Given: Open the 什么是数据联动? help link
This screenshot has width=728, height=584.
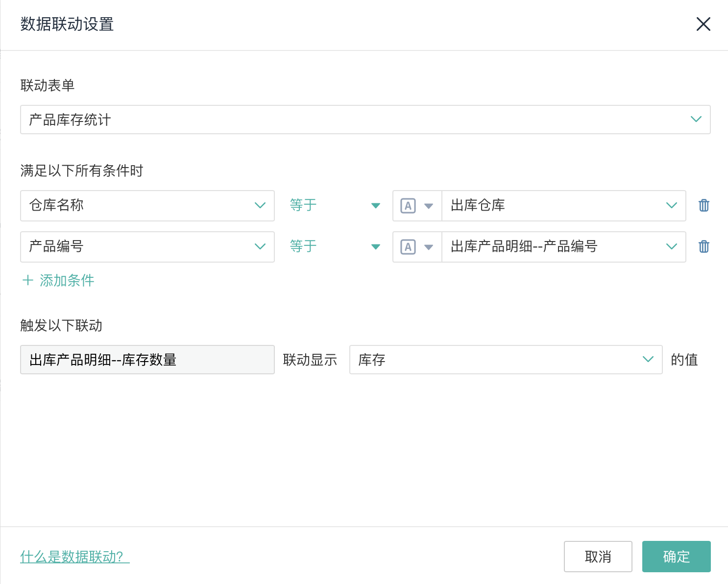Looking at the screenshot, I should (74, 557).
